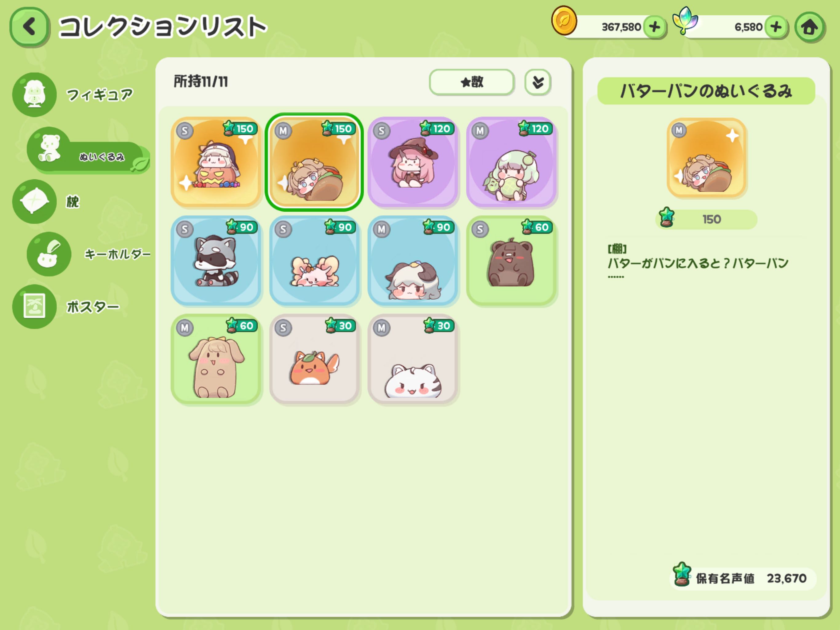Add coins with the plus icon
Screen dimensions: 840x630
pos(654,27)
